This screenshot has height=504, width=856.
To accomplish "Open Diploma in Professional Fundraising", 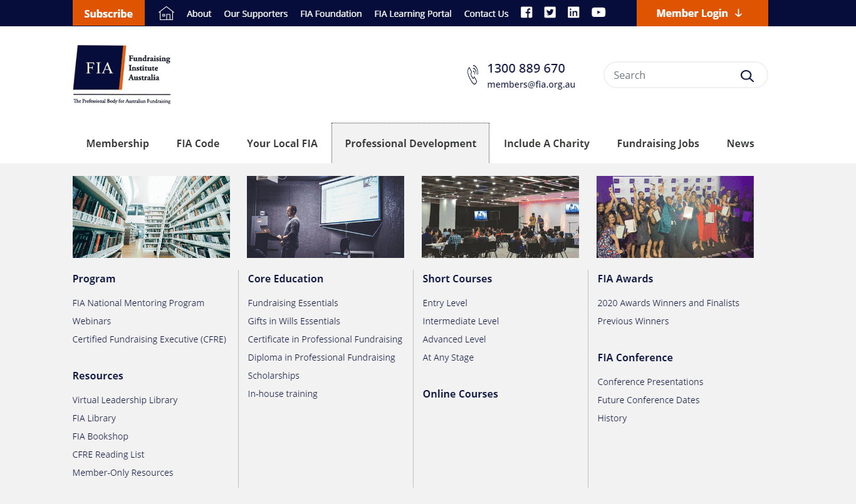I will pos(321,357).
